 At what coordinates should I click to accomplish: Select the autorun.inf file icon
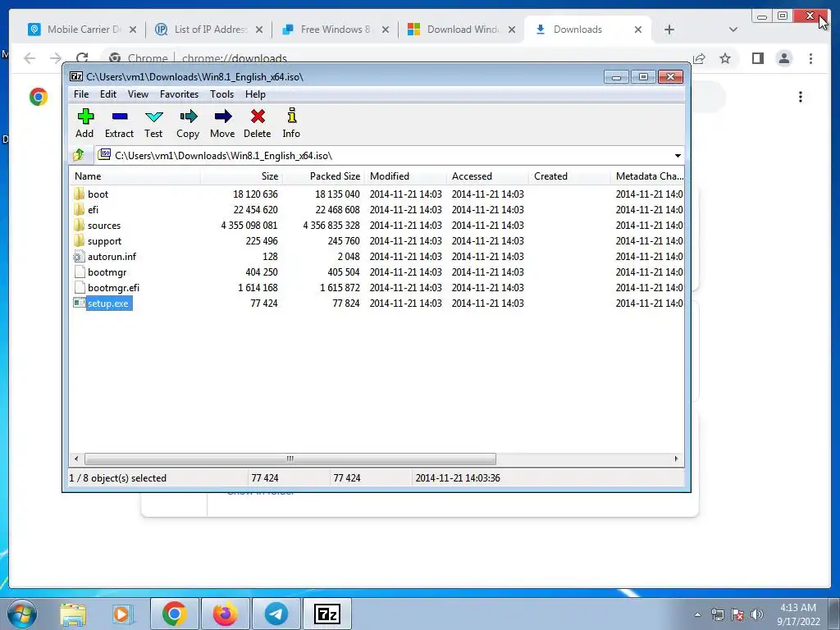click(80, 256)
